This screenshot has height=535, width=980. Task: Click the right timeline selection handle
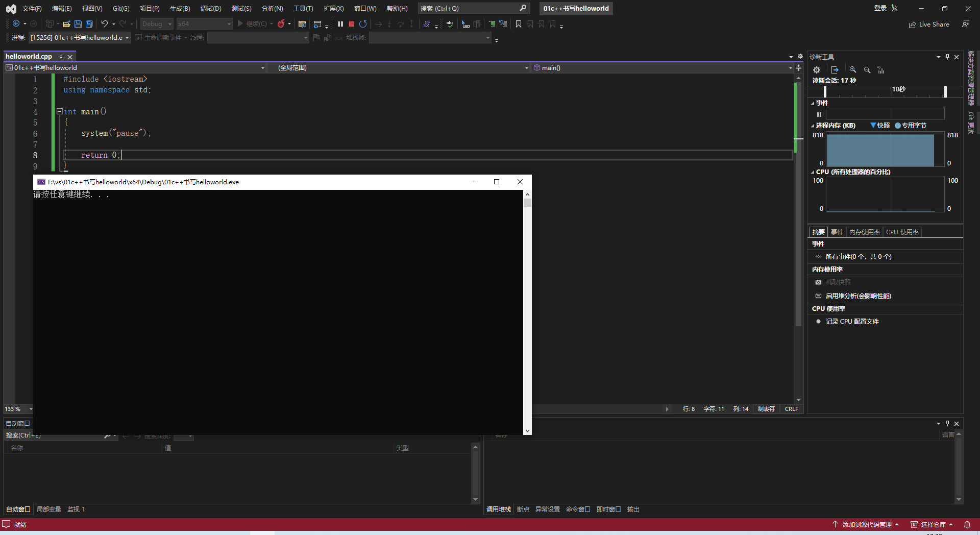tap(946, 91)
